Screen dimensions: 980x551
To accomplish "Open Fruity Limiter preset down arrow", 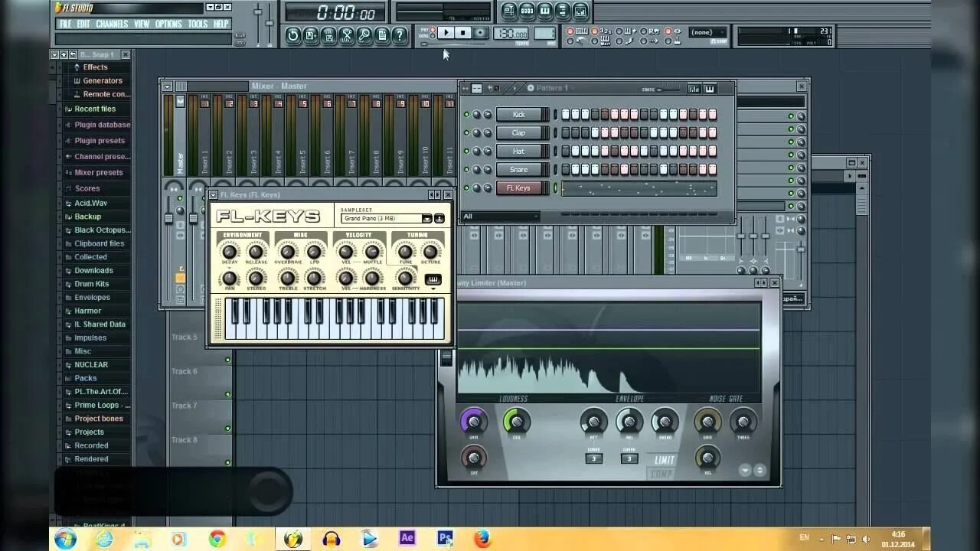I will coord(745,471).
